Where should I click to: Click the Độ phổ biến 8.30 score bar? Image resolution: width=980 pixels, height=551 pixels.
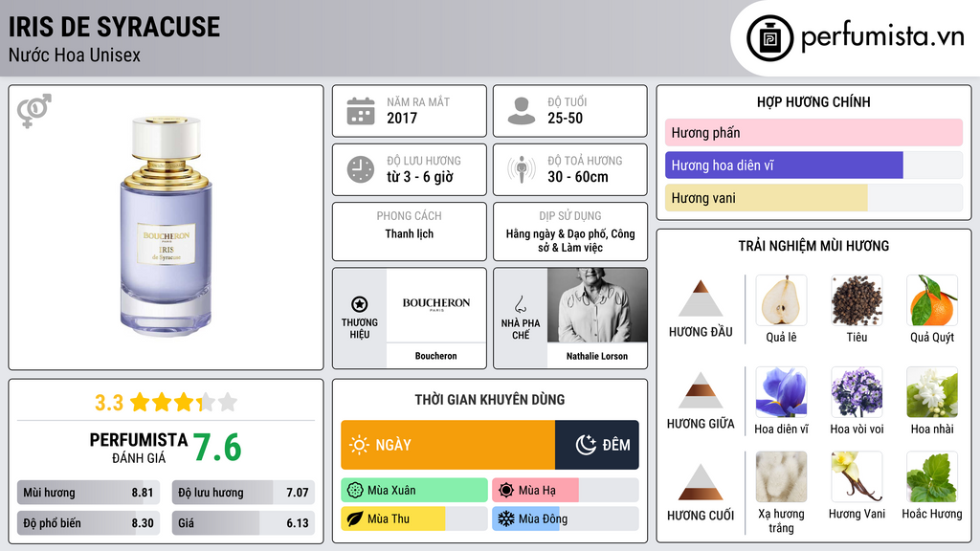tap(89, 523)
